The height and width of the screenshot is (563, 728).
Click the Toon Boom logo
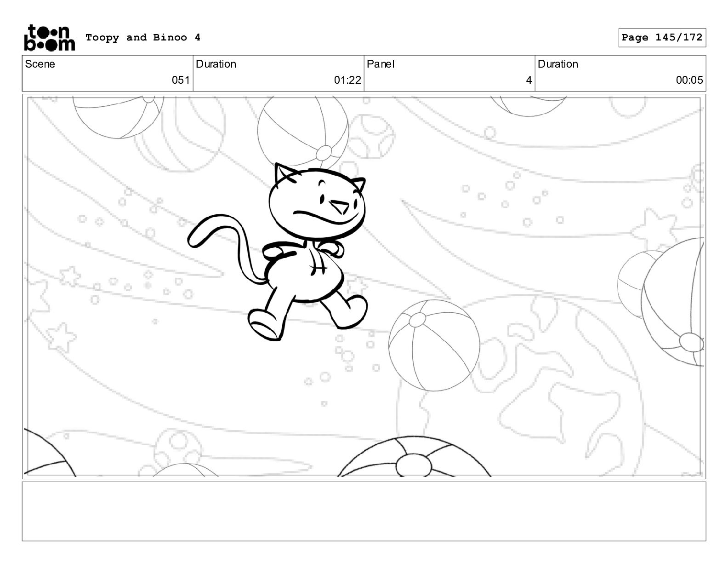[49, 38]
